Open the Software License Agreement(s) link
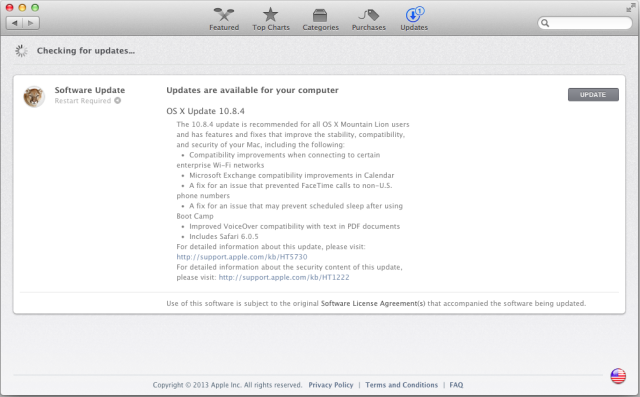Viewport: 640px width, 397px height. click(x=373, y=303)
